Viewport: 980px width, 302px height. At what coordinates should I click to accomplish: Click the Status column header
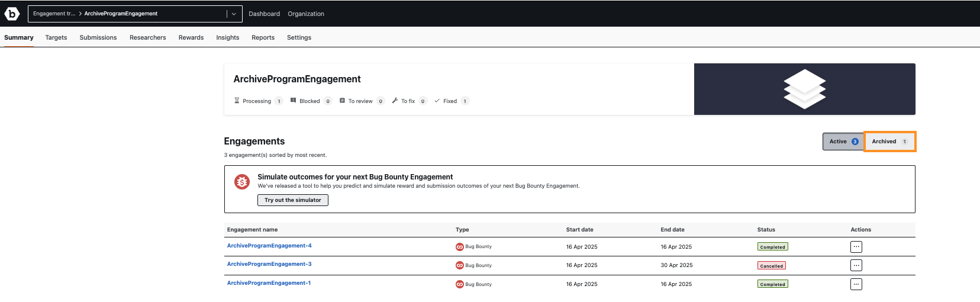pos(766,230)
